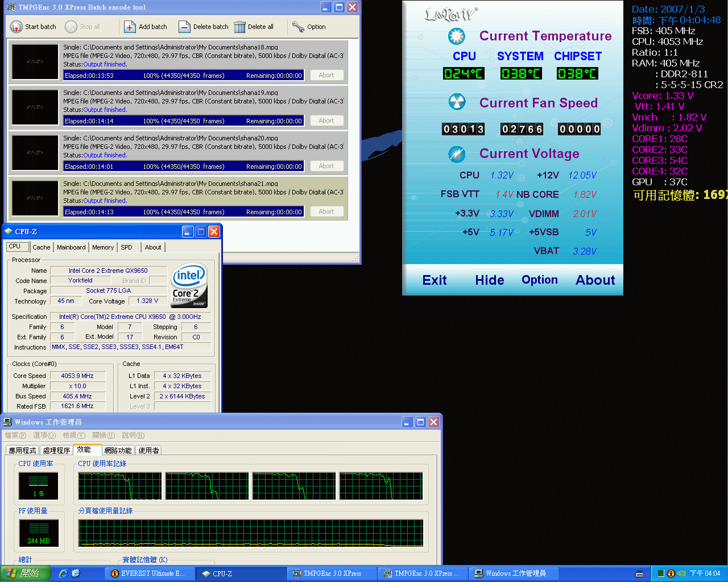Switch to 應用程式 tab in Task Manager
The width and height of the screenshot is (728, 582).
(x=23, y=450)
